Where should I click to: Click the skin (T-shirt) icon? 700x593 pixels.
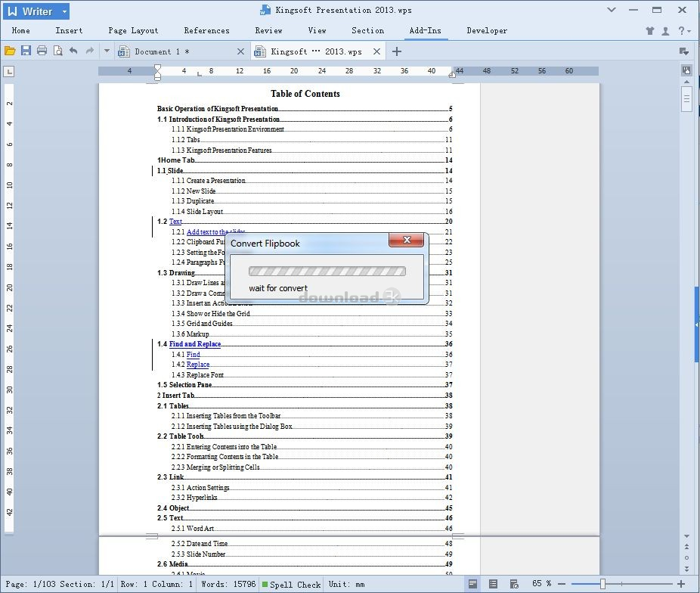650,31
